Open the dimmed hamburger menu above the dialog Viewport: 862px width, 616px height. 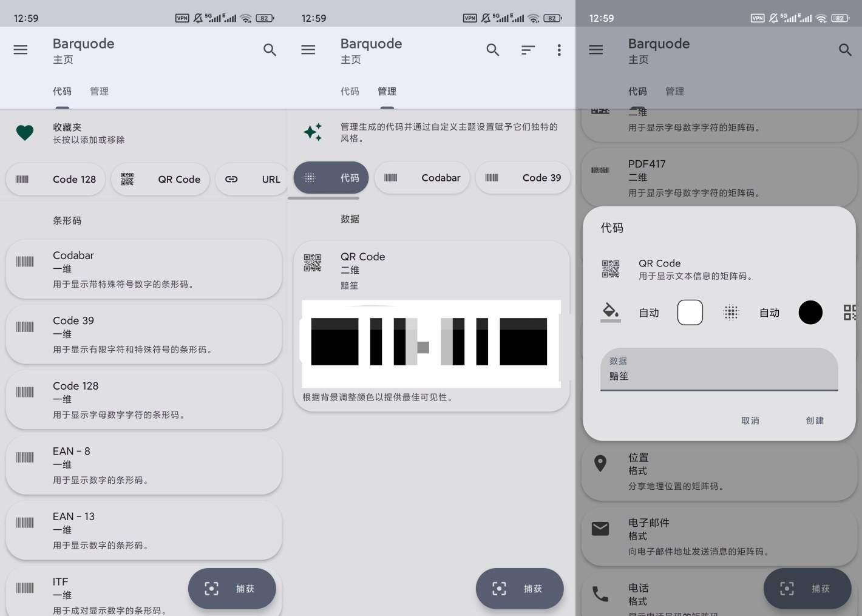pos(596,50)
